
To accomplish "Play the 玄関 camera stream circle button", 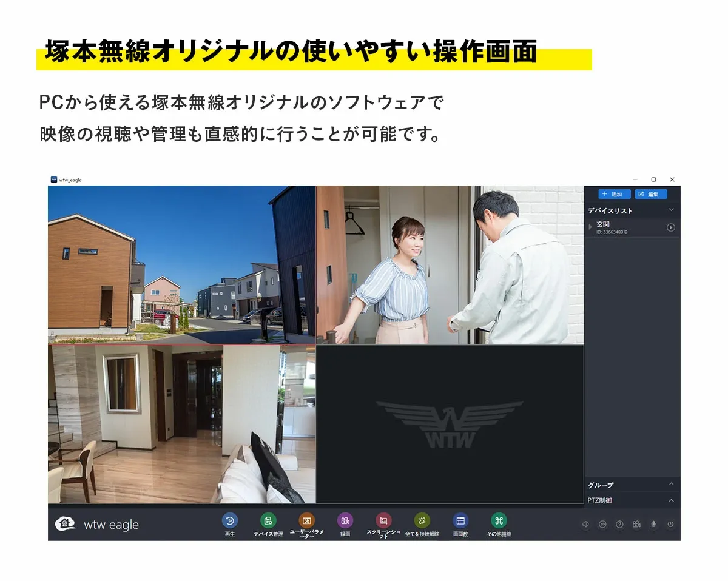I will coord(670,227).
